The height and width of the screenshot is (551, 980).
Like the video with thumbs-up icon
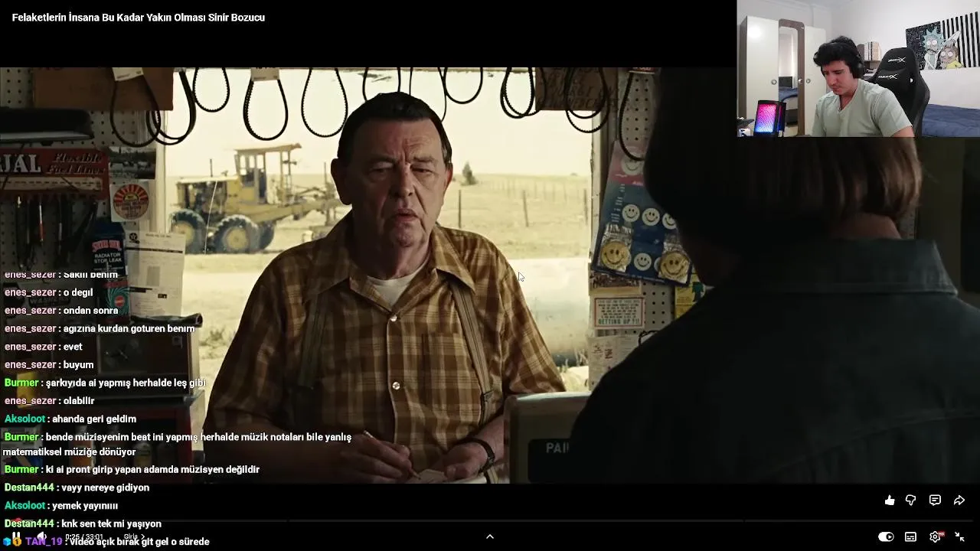[889, 500]
